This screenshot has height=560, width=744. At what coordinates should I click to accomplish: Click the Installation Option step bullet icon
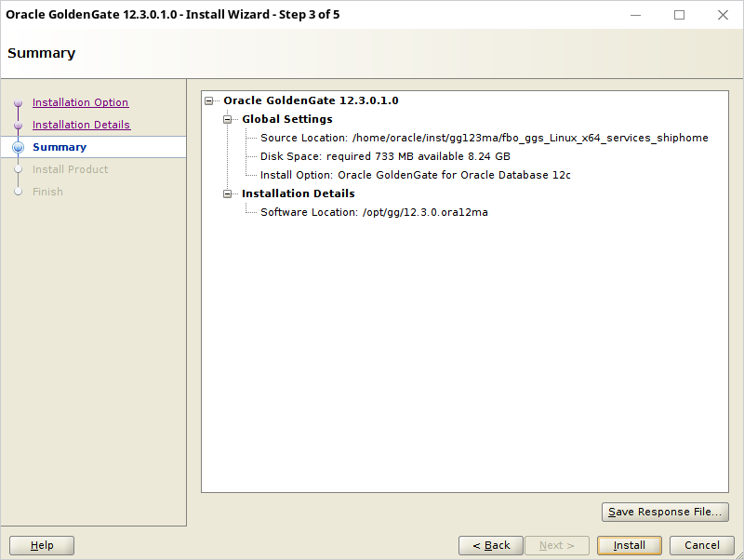point(18,102)
